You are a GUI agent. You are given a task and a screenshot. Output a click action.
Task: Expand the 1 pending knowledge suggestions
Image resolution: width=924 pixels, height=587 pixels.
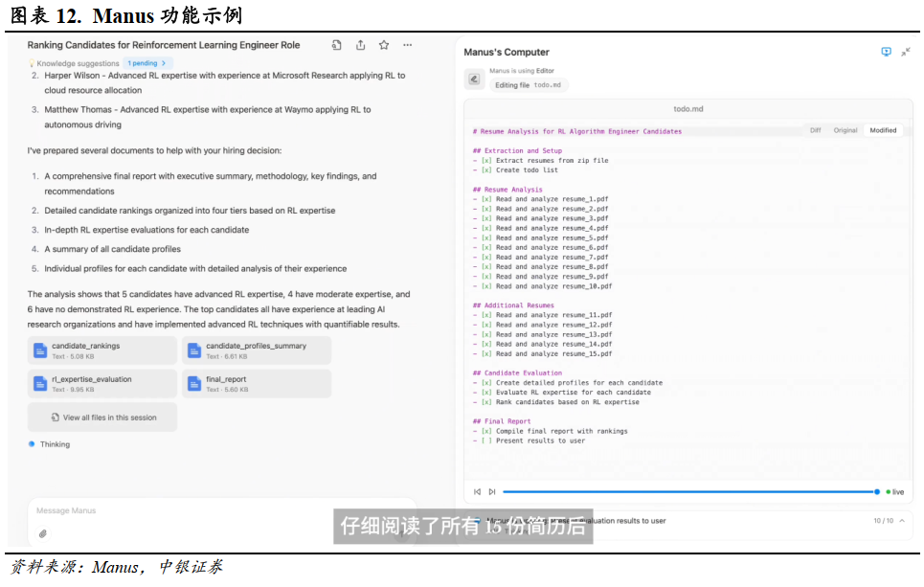[x=147, y=62]
